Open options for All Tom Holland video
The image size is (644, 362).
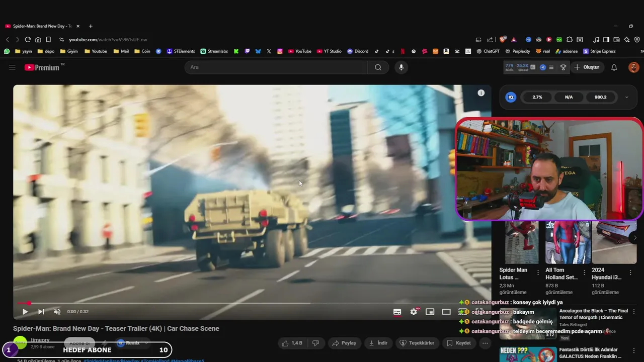pyautogui.click(x=584, y=273)
